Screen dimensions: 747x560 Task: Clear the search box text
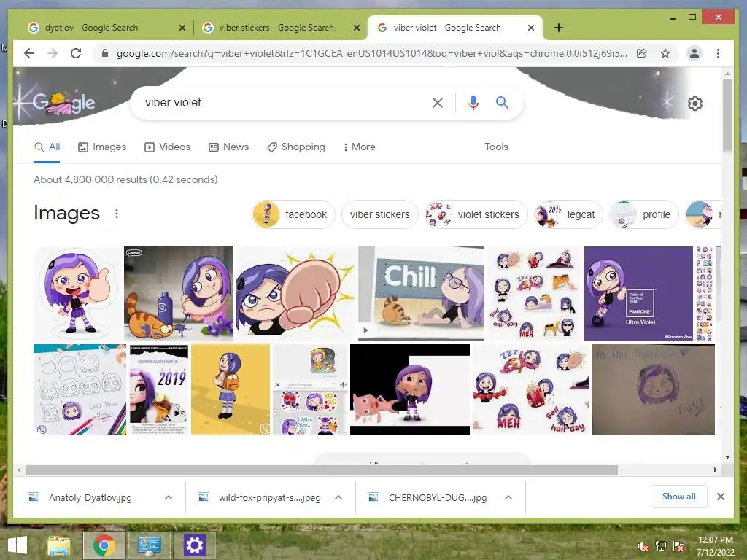[438, 102]
